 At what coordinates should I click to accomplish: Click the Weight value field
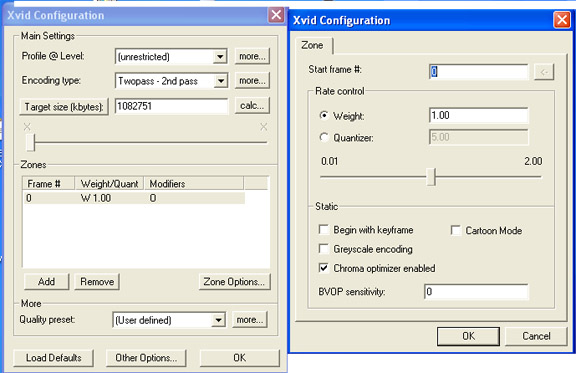point(479,115)
